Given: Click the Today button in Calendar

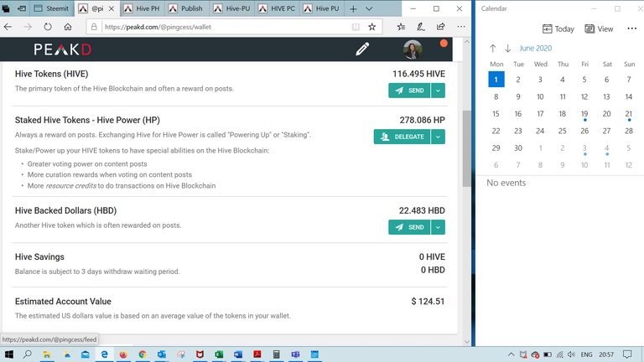Looking at the screenshot, I should pos(558,29).
